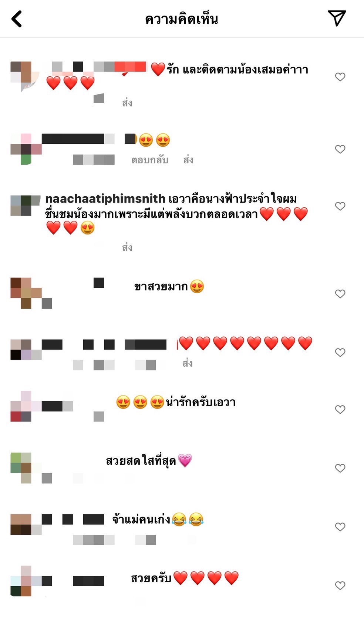Like naachaatiphimsnith's comment
This screenshot has height=617, width=364.
[340, 206]
